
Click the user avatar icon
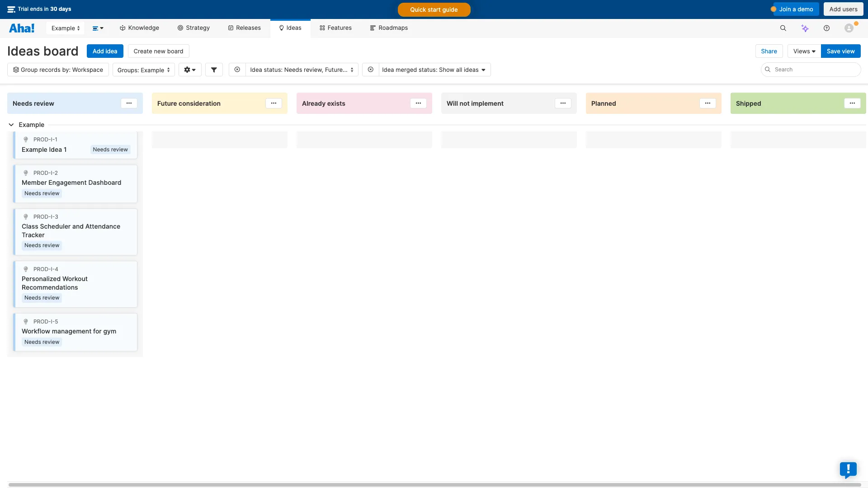tap(849, 28)
